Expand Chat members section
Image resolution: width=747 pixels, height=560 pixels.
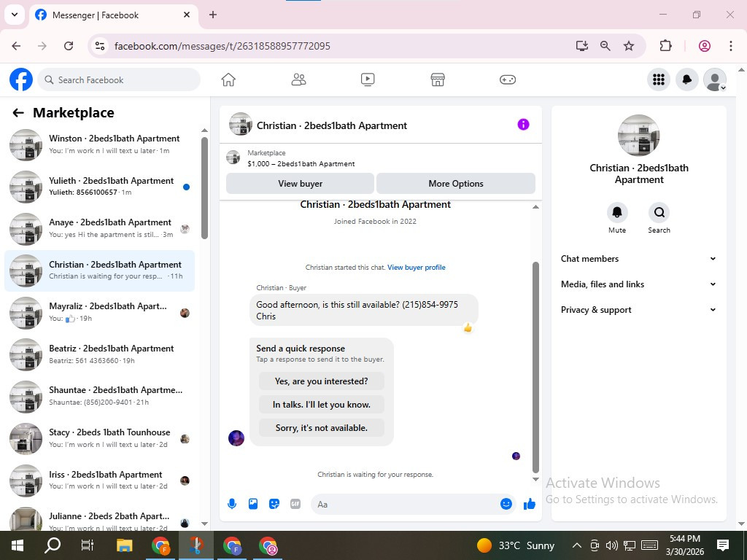tap(638, 259)
